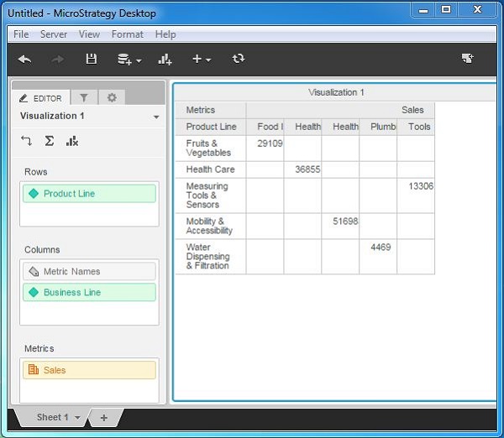This screenshot has width=504, height=438.
Task: Click the Sigma totals icon
Action: point(50,141)
